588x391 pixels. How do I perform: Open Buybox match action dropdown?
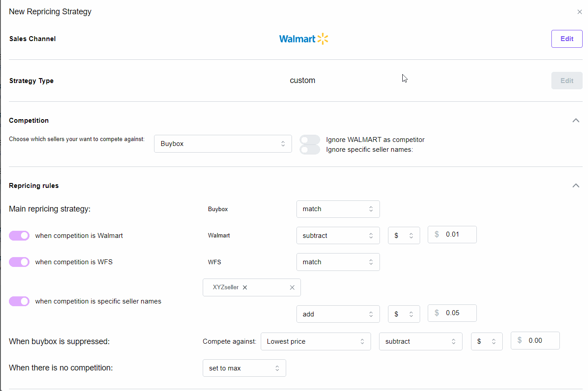(338, 209)
